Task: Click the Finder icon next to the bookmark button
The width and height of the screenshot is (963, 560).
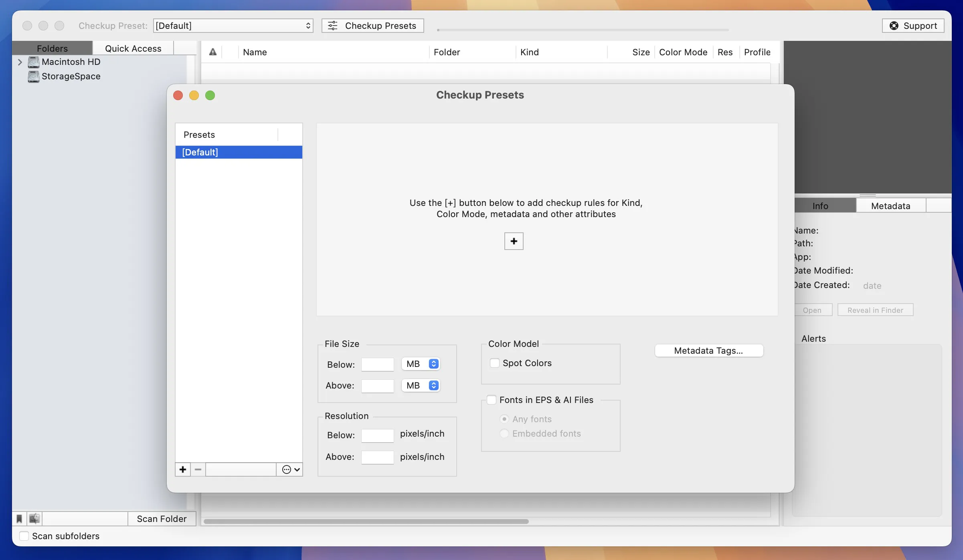Action: click(x=34, y=519)
